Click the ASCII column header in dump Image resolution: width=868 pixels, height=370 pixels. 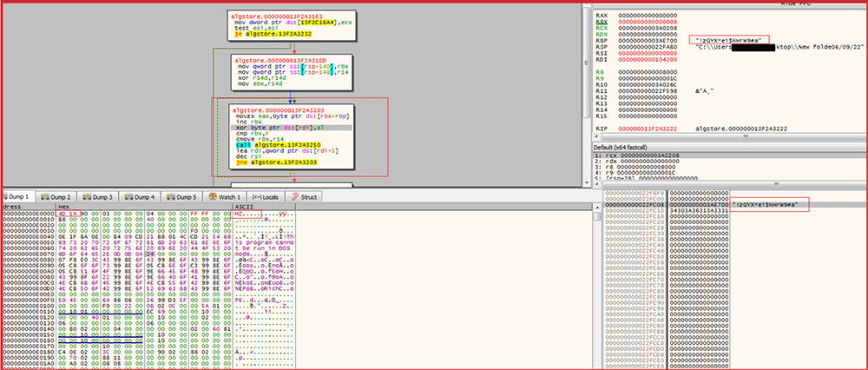(x=246, y=207)
